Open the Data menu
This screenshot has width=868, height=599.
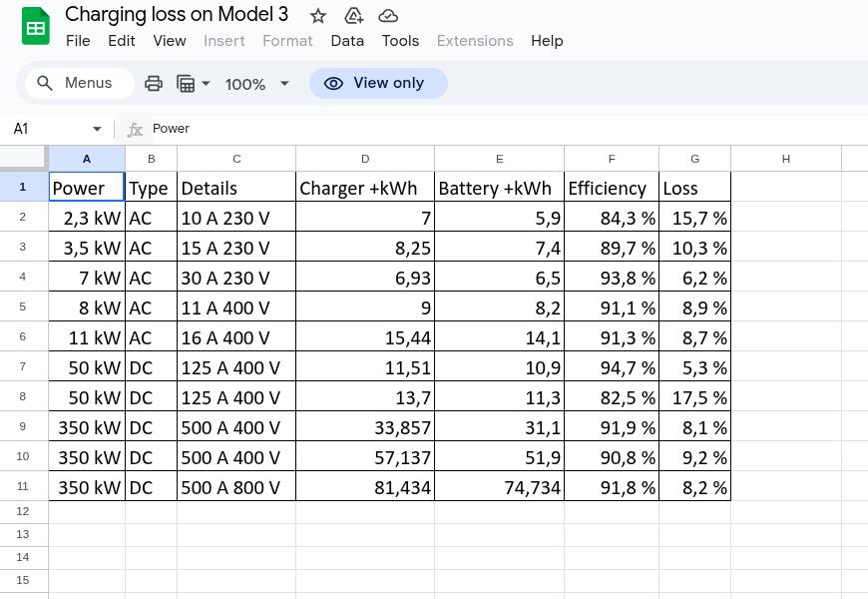click(x=347, y=41)
